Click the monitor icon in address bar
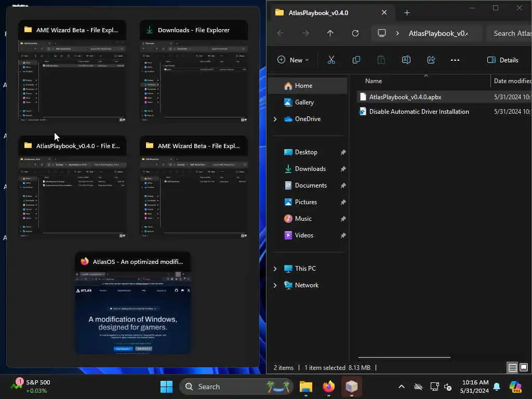This screenshot has height=399, width=532. (382, 33)
